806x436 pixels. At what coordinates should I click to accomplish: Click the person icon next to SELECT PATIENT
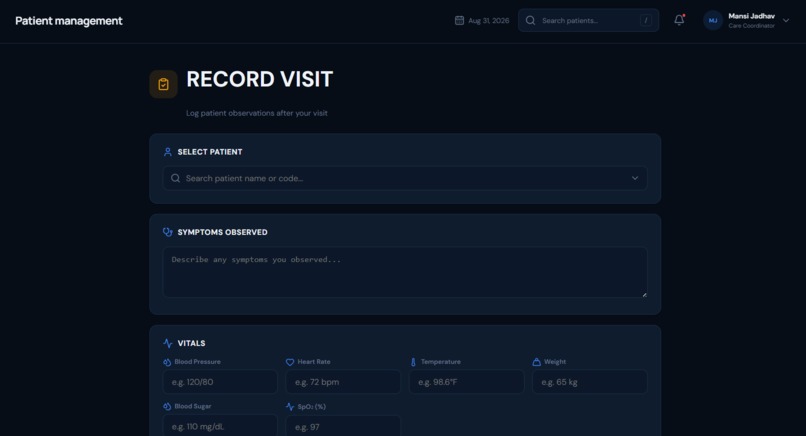pyautogui.click(x=168, y=152)
